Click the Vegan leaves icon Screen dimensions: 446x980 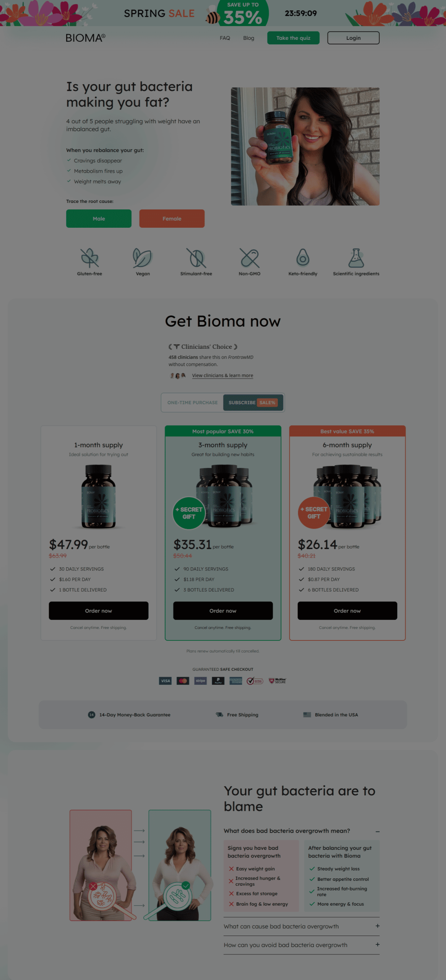(143, 258)
